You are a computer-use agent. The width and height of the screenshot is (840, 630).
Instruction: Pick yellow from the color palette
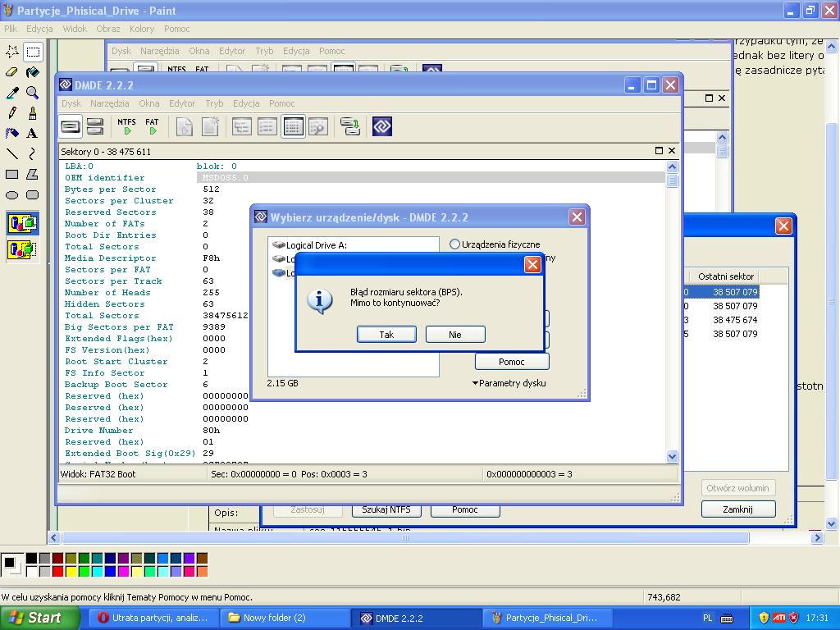click(x=71, y=572)
